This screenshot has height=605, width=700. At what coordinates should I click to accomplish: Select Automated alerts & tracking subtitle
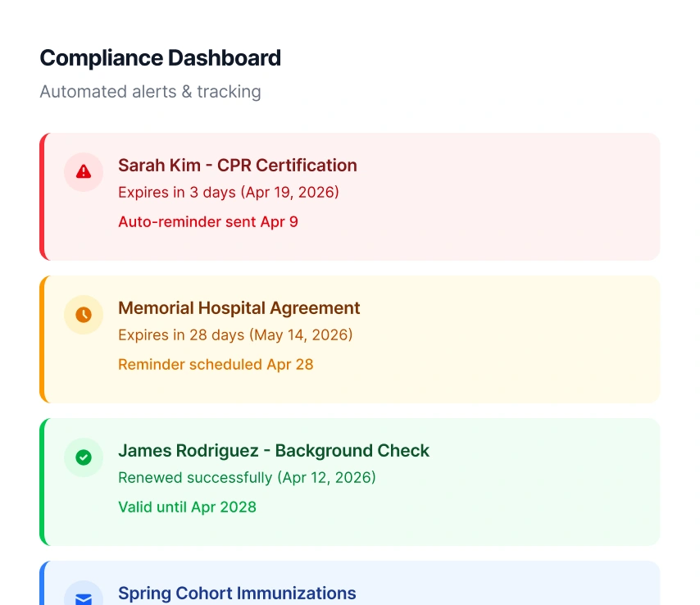pyautogui.click(x=150, y=92)
